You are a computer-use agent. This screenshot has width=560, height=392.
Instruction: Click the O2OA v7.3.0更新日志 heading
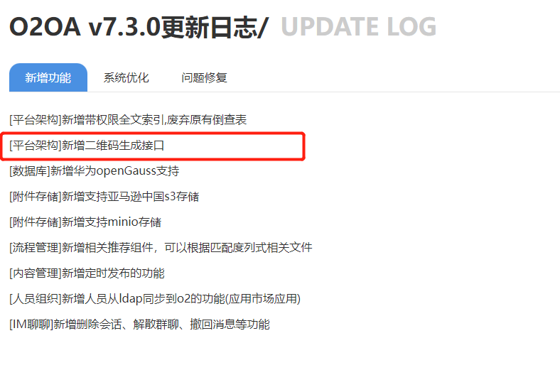pos(139,27)
